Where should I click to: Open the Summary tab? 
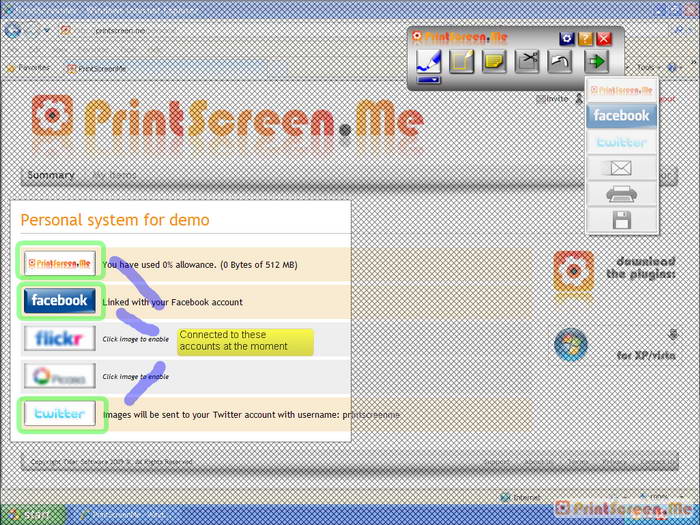pyautogui.click(x=51, y=175)
